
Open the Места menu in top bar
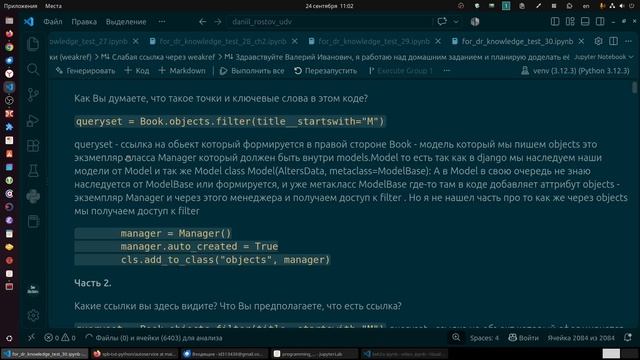[53, 6]
